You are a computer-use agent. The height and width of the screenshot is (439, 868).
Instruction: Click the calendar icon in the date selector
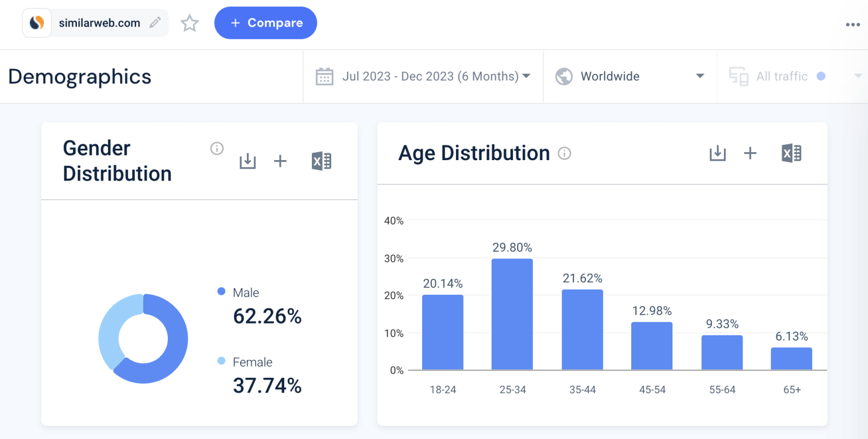point(324,76)
